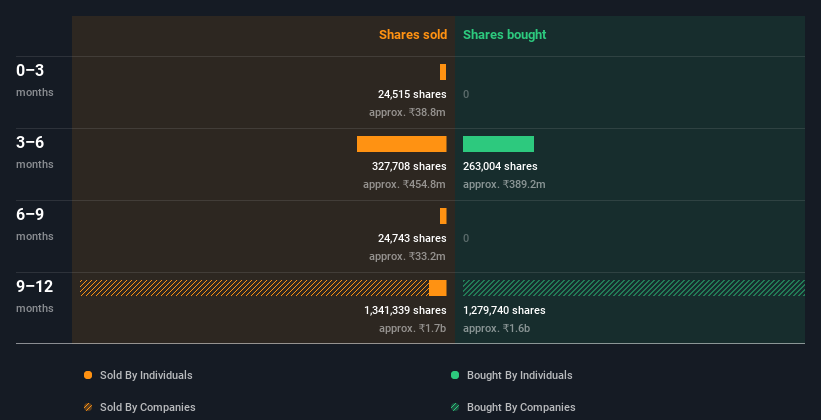Click the approx. ₹38.8m value
821x420 pixels.
pos(407,112)
